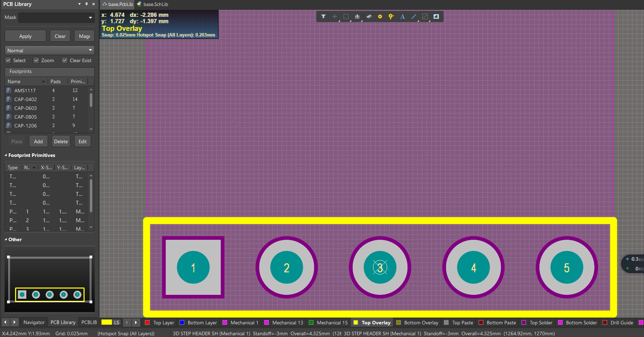This screenshot has width=644, height=337.
Task: Open the align objects tool
Action: [x=357, y=16]
